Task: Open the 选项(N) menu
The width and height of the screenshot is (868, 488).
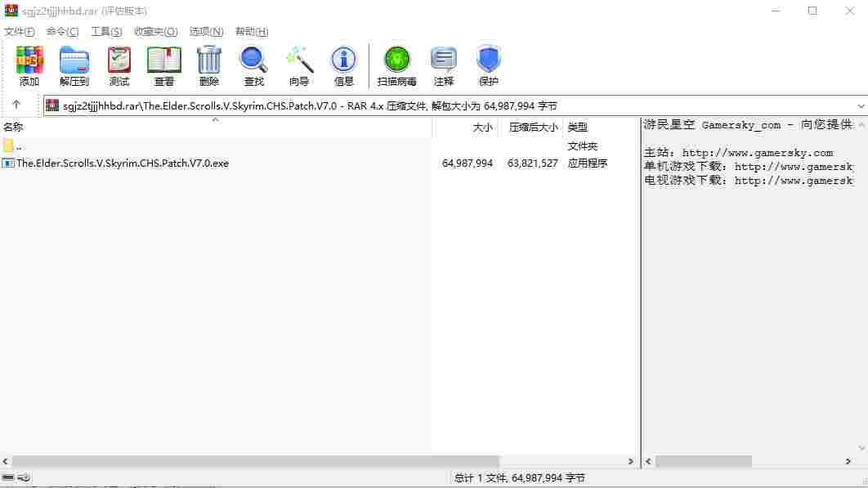Action: (207, 32)
